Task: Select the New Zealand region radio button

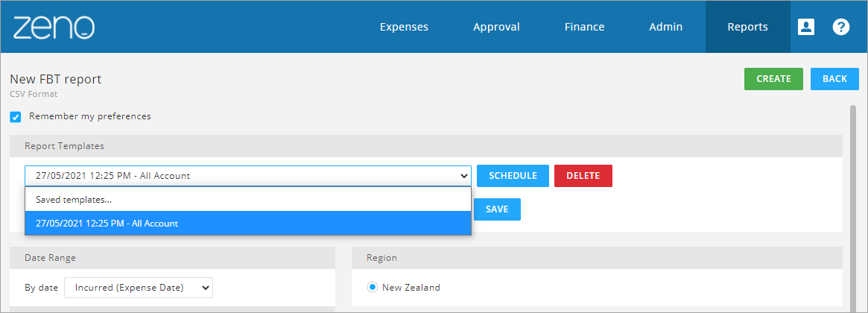Action: click(372, 288)
